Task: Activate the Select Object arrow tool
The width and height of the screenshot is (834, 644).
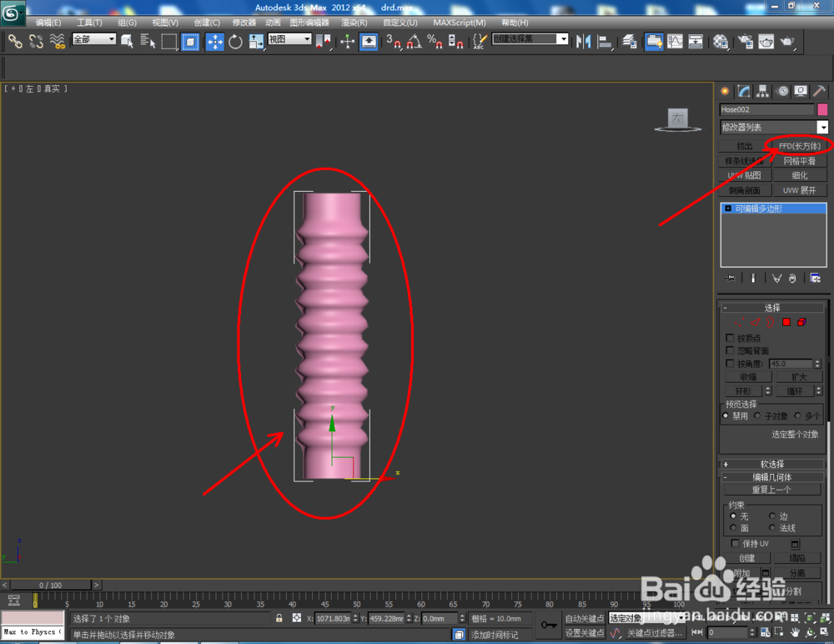Action: [x=127, y=42]
